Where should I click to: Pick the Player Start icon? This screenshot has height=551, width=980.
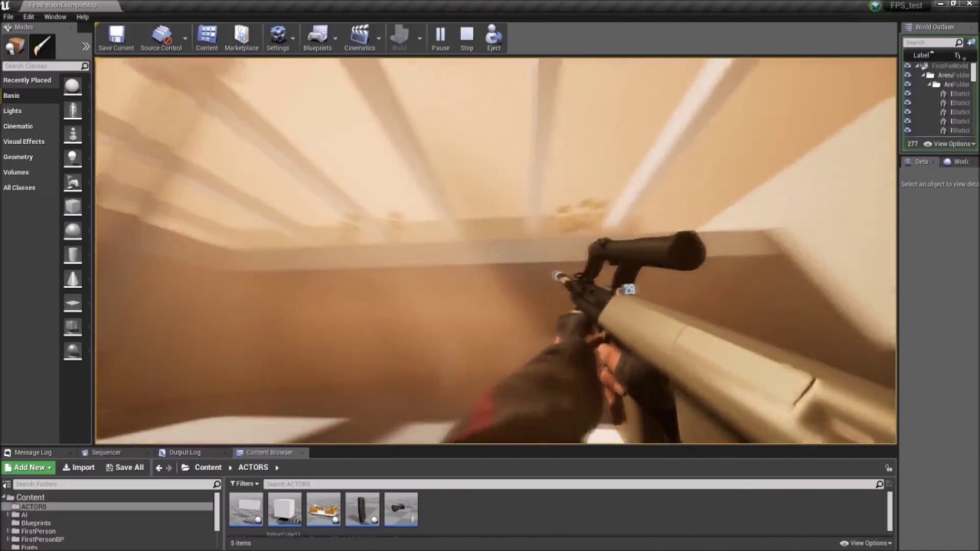(73, 182)
